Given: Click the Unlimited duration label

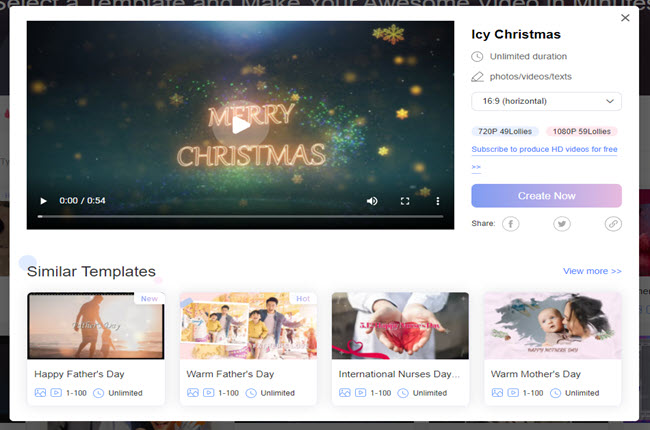Looking at the screenshot, I should coord(528,56).
